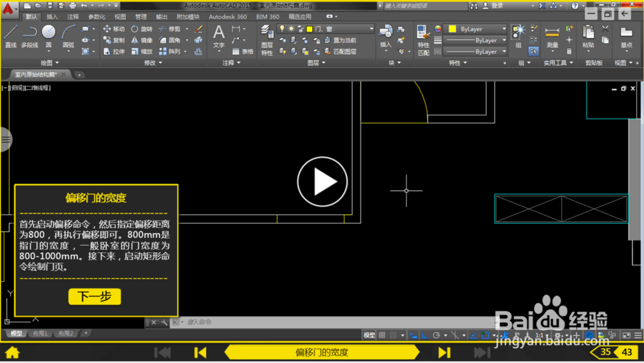The width and height of the screenshot is (644, 363).
Task: Open the Insert block (插入) tool
Action: tap(385, 36)
